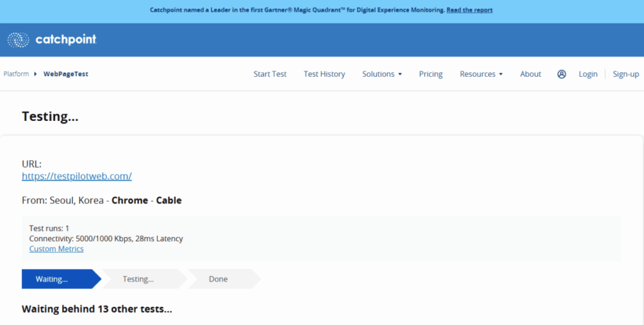Expand the Solutions dropdown menu
The image size is (644, 325).
tap(382, 74)
